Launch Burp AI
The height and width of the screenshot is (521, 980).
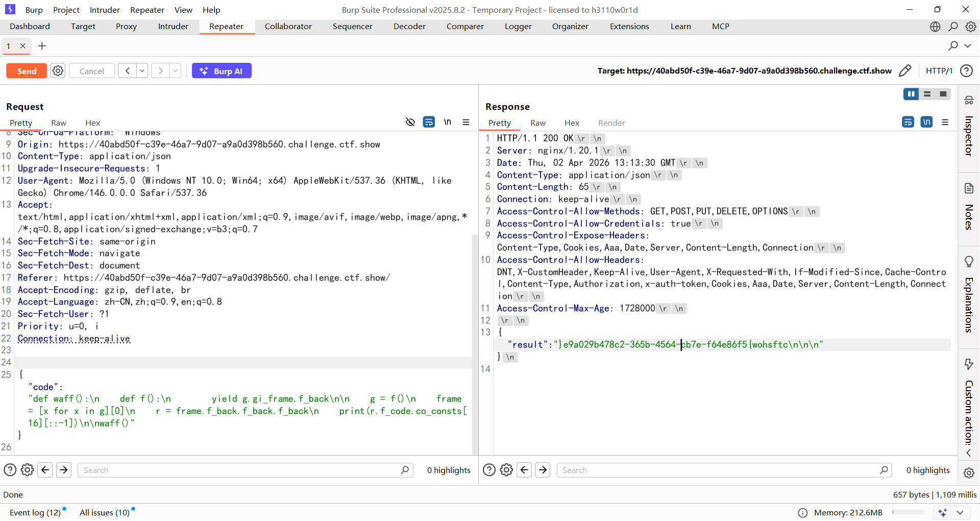click(x=222, y=71)
